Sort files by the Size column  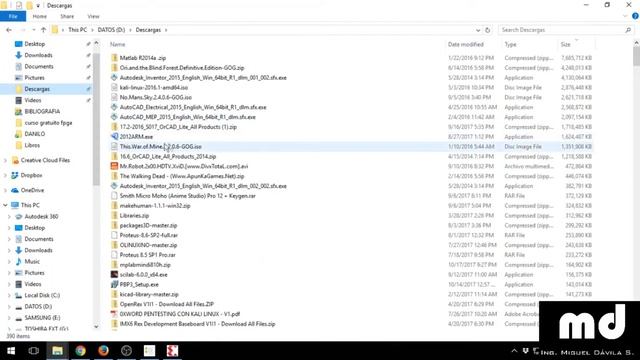pos(565,44)
